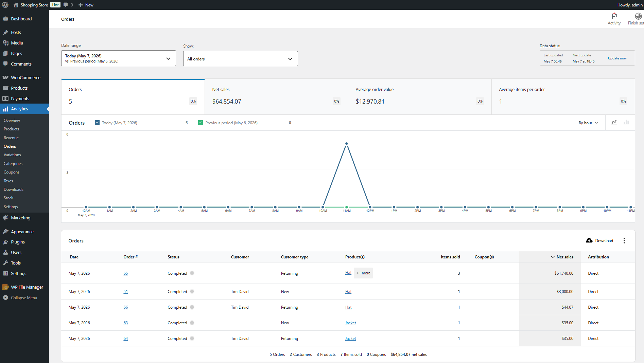Click the WordPress logo icon

5,5
